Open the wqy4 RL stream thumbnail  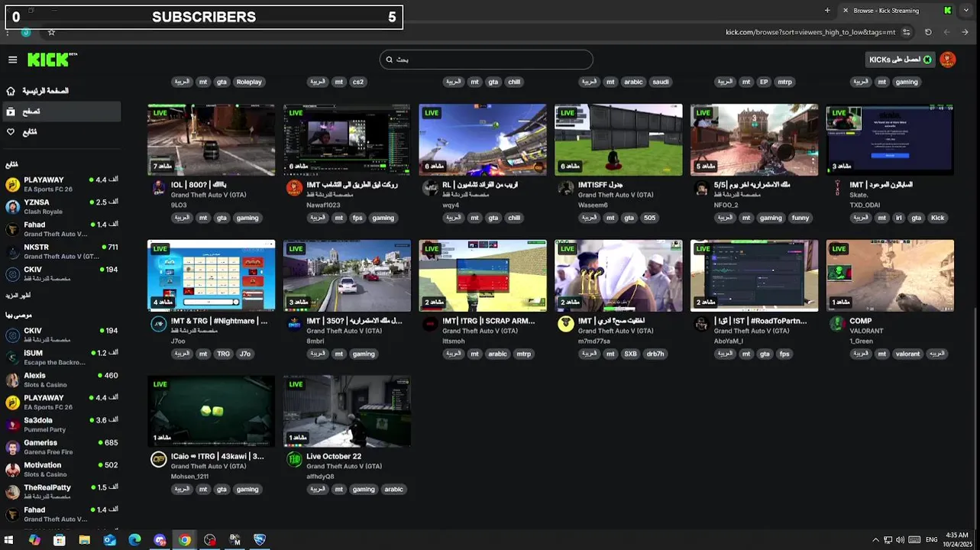coord(483,140)
